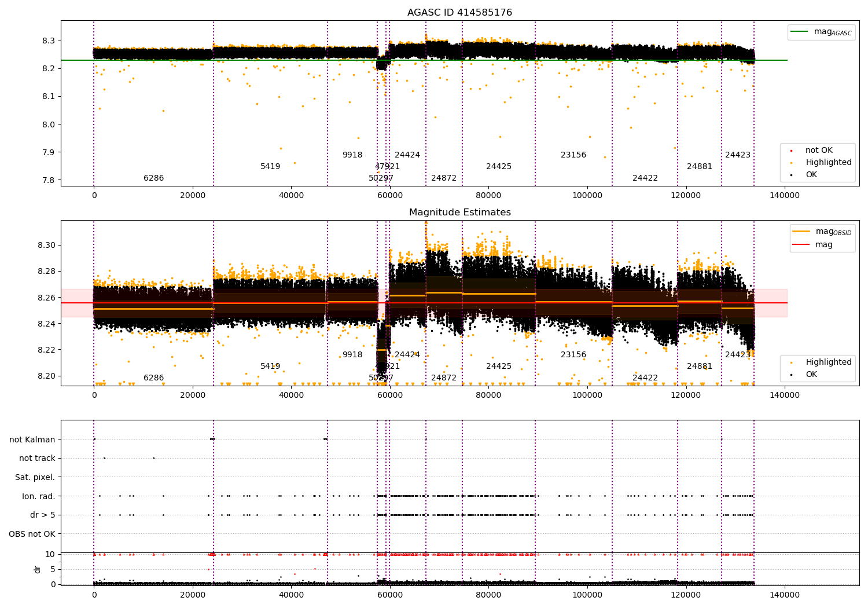Screen dimensions: 868x608
Task: Click the 'not track' axis label
Action: tap(37, 458)
